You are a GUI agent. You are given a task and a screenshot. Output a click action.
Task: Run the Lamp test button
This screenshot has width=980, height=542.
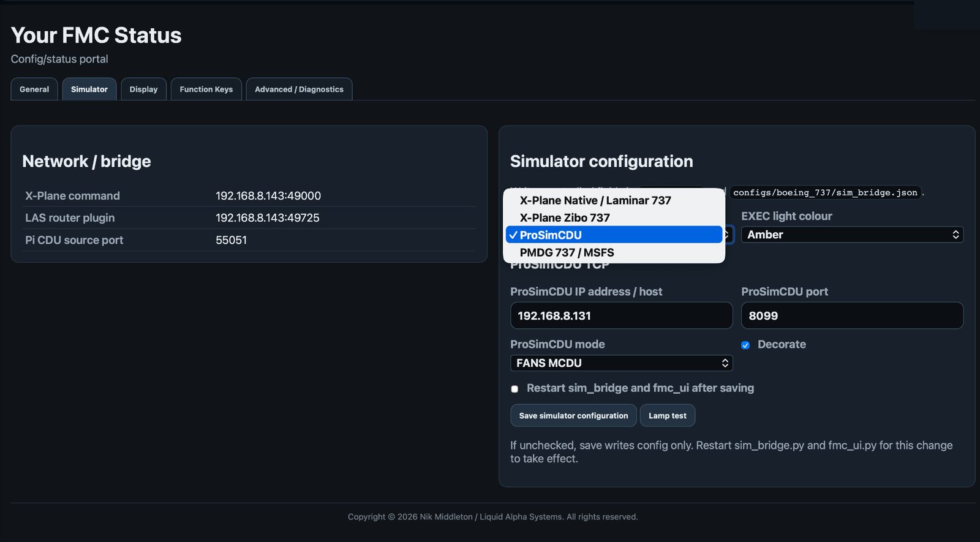coord(668,415)
